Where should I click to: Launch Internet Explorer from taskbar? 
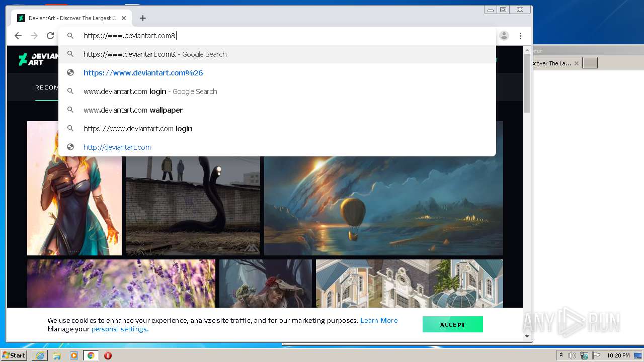click(x=40, y=355)
